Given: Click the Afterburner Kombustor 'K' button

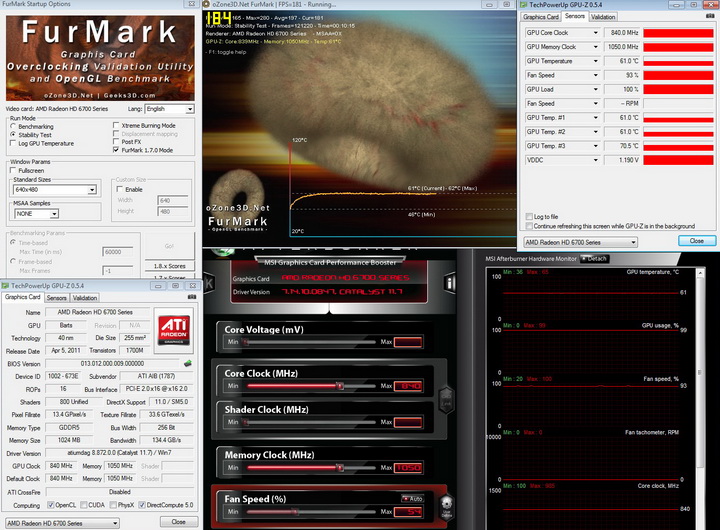Looking at the screenshot, I should [x=208, y=283].
